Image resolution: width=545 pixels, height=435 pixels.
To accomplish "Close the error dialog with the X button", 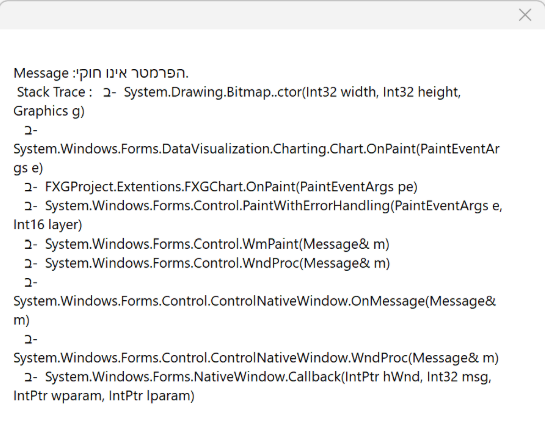I will tap(524, 15).
